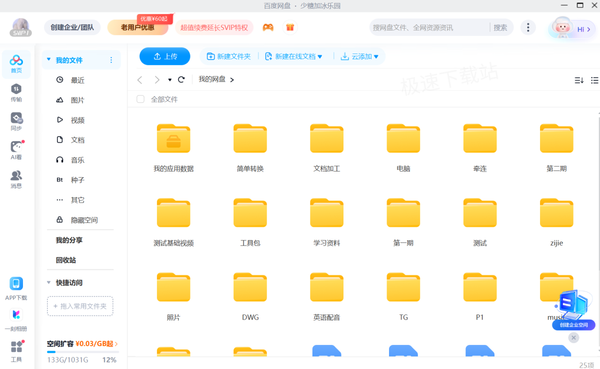Screen dimensions: 600x369
Task: Select 文档 in the sidebar
Action: click(x=77, y=140)
